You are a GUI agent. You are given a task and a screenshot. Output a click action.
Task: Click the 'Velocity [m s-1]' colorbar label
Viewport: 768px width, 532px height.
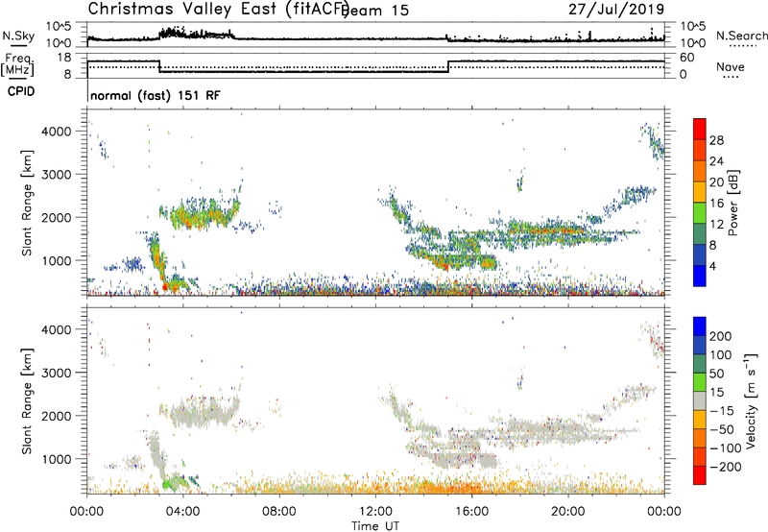pyautogui.click(x=750, y=400)
